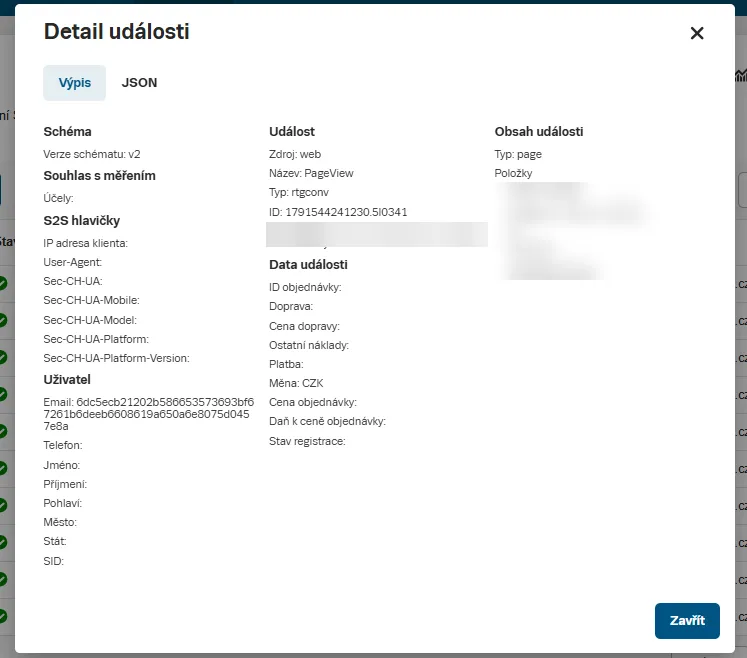Click the 'Účely:' label

click(x=58, y=198)
